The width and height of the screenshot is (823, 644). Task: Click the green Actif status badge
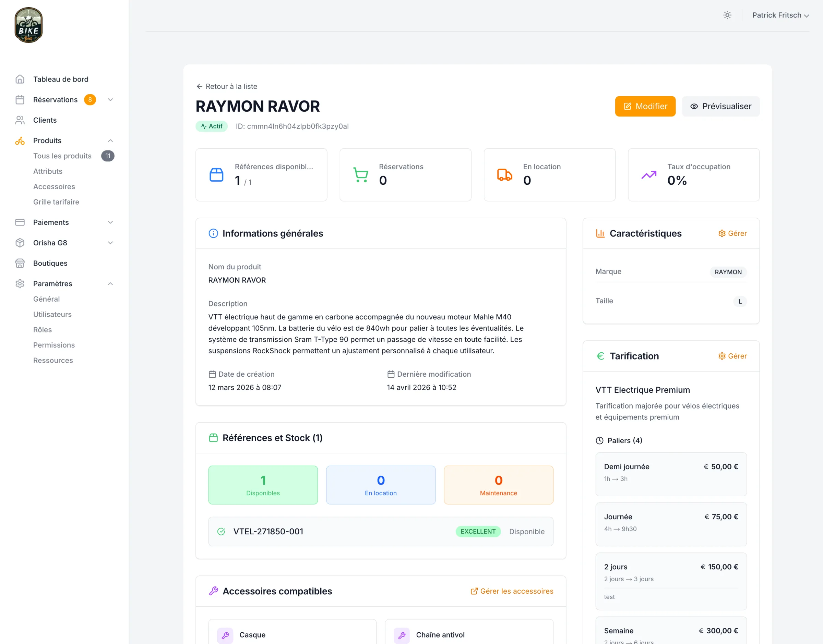212,126
